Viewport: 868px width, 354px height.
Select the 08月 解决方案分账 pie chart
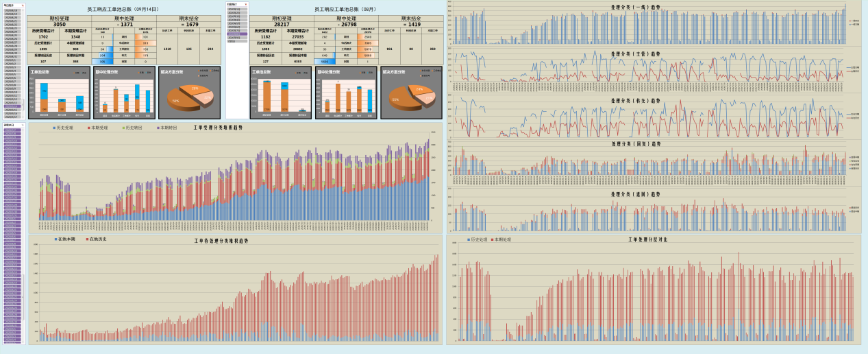pyautogui.click(x=412, y=93)
